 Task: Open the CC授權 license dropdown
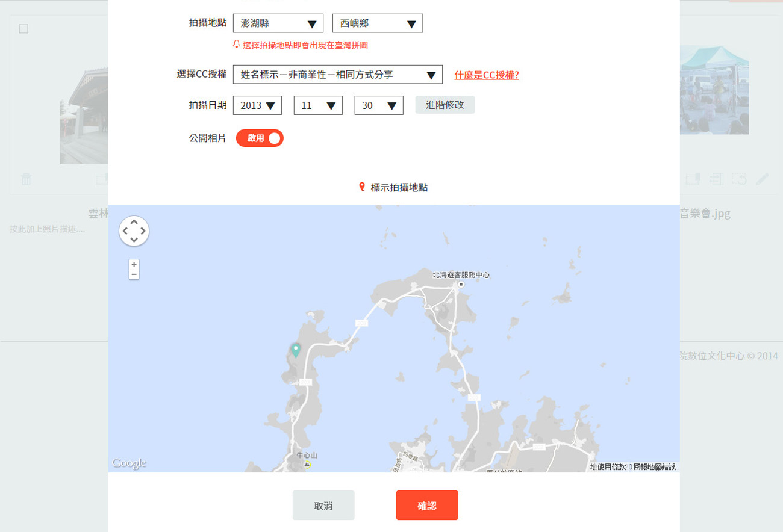[x=337, y=75]
